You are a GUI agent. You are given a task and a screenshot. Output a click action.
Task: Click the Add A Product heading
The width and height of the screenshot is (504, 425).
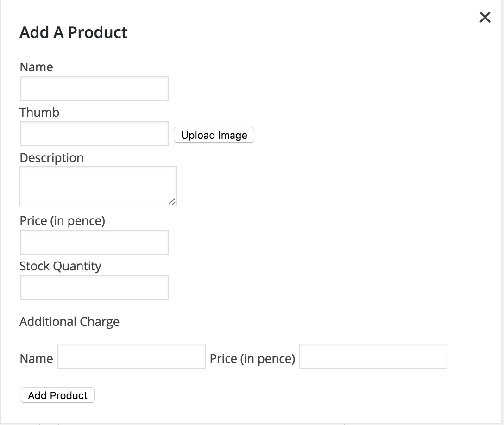click(73, 32)
